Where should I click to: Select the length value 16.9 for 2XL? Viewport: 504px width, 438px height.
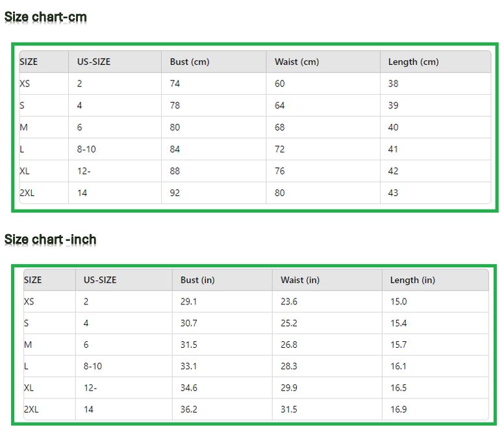click(x=398, y=409)
